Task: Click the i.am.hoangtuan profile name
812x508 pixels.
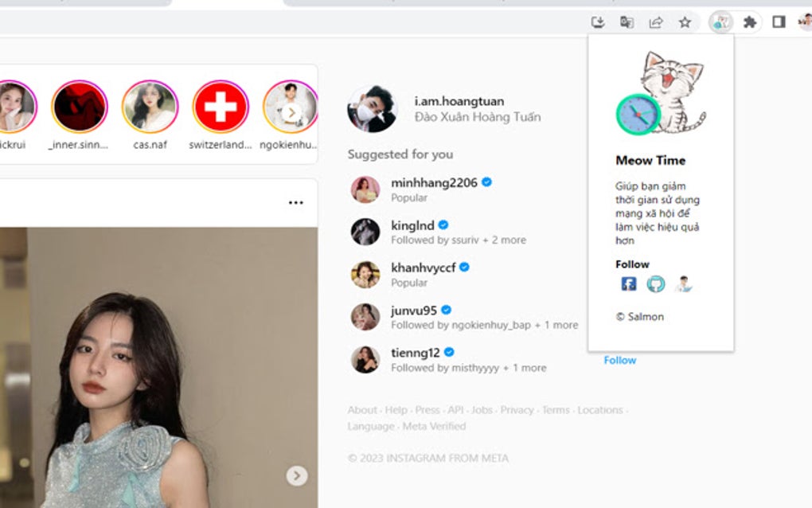Action: (460, 100)
